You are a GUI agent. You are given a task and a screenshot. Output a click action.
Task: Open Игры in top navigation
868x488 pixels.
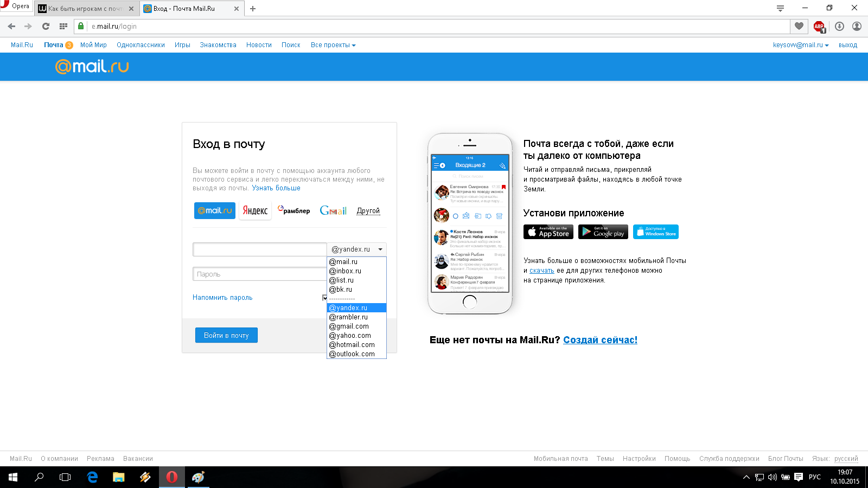[182, 45]
